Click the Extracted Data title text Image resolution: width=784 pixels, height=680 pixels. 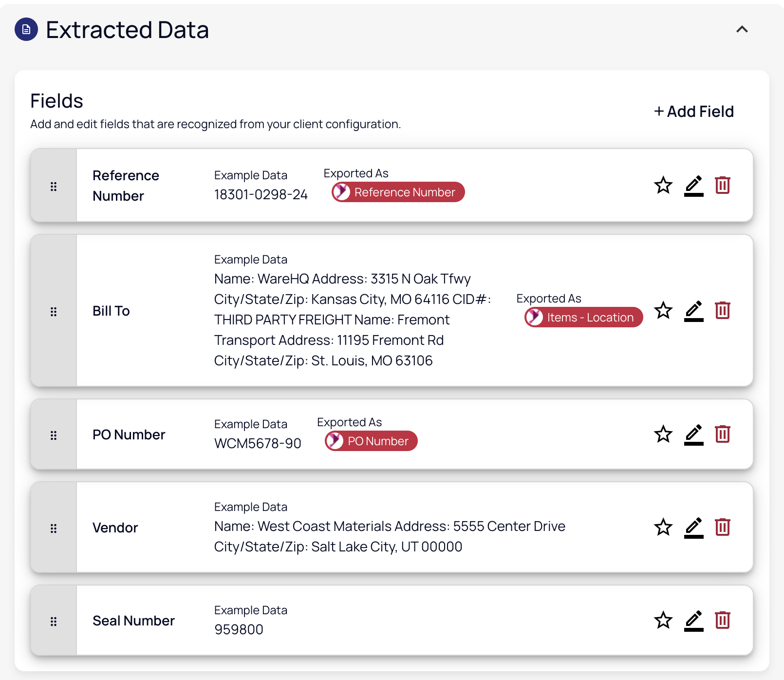pos(128,30)
